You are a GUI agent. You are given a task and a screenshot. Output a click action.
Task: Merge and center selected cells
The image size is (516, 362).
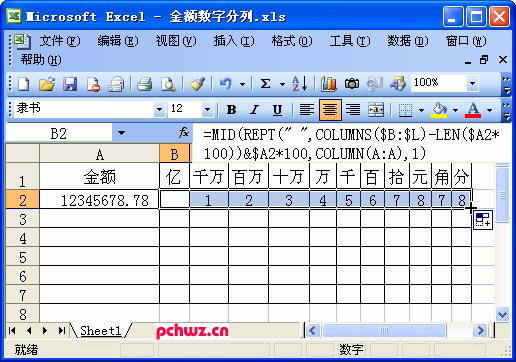pos(376,109)
